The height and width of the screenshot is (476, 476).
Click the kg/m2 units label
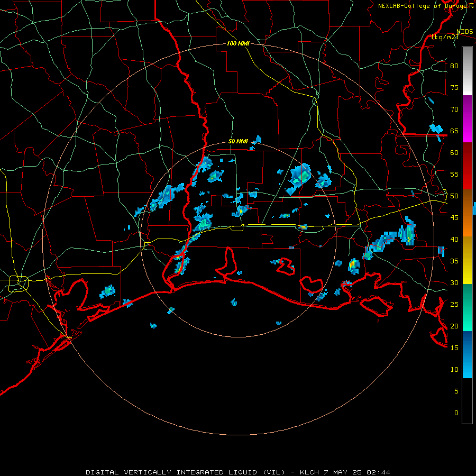click(445, 37)
